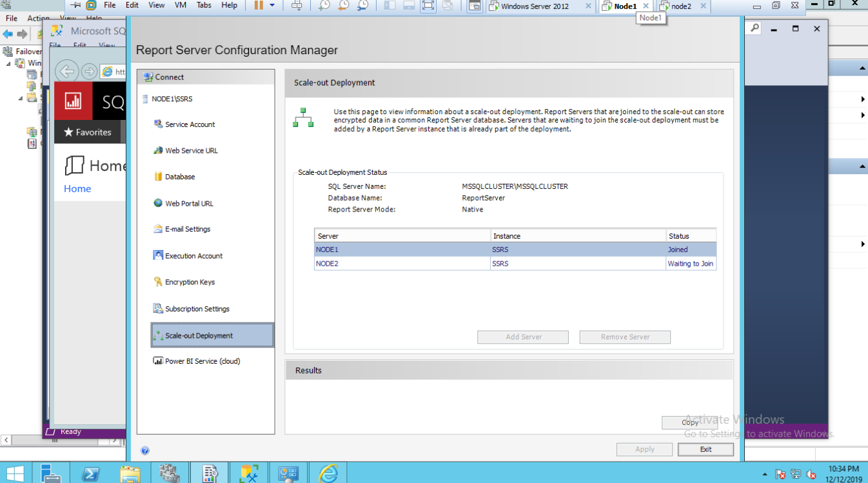Image resolution: width=868 pixels, height=483 pixels.
Task: Pause the virtual machine from VMware toolbar
Action: (x=259, y=5)
